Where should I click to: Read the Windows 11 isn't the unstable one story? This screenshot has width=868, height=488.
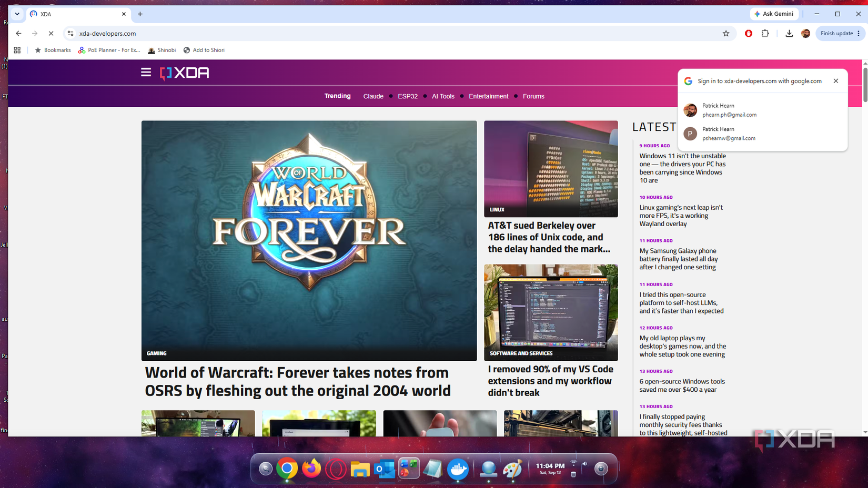click(683, 168)
